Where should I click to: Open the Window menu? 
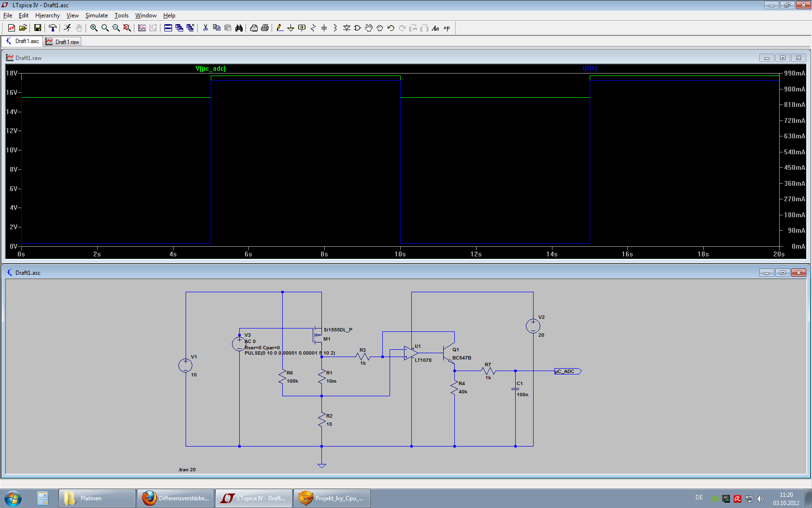[146, 15]
